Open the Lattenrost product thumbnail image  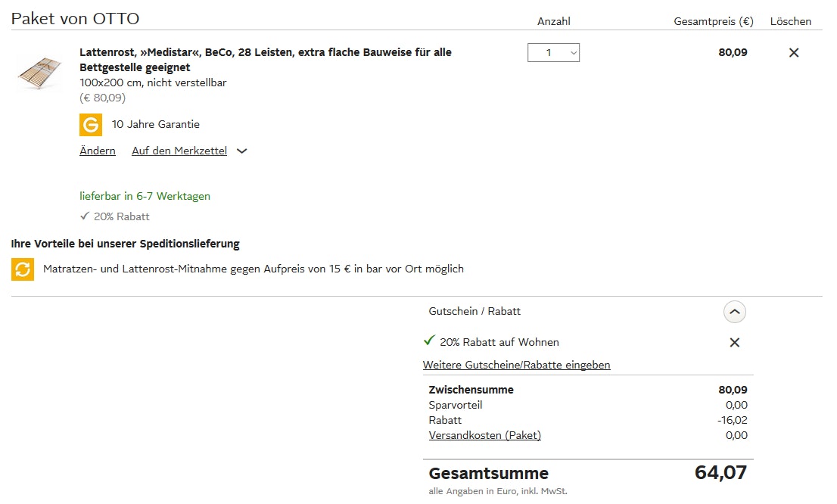(39, 72)
